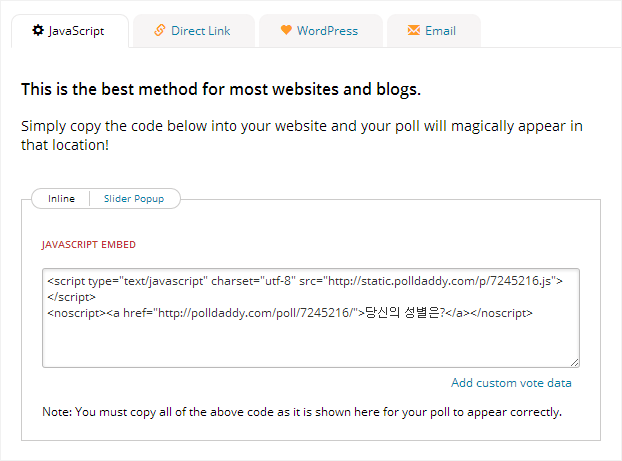Click the gear icon on JavaScript tab
Viewport: 622px width, 461px height.
[x=38, y=30]
